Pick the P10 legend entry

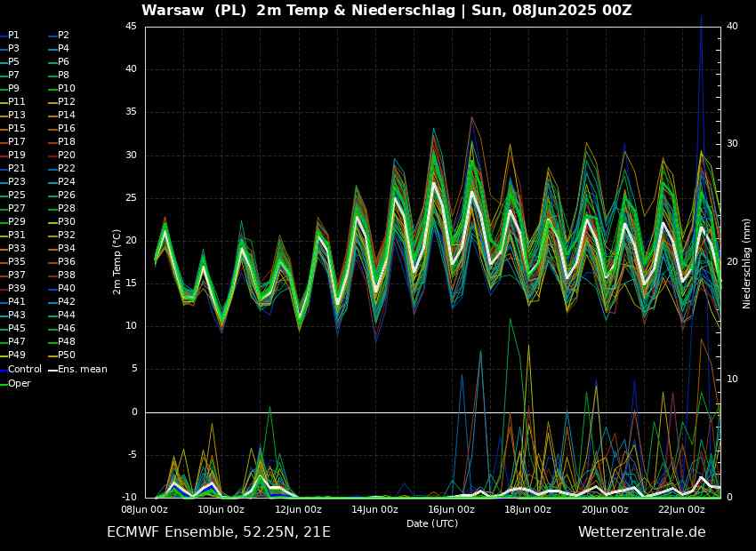coord(62,89)
